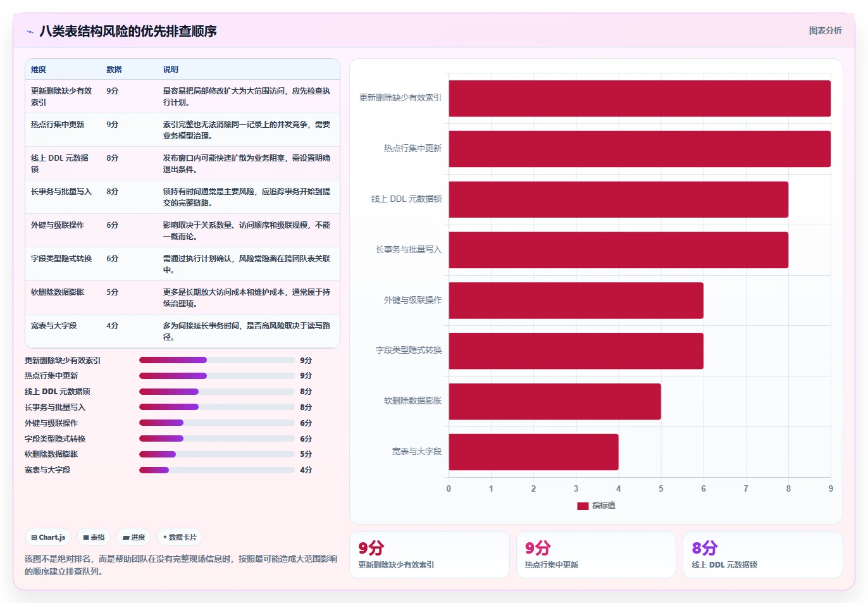Image resolution: width=868 pixels, height=603 pixels.
Task: Select the 数据卡片 tag chip
Action: tap(180, 537)
